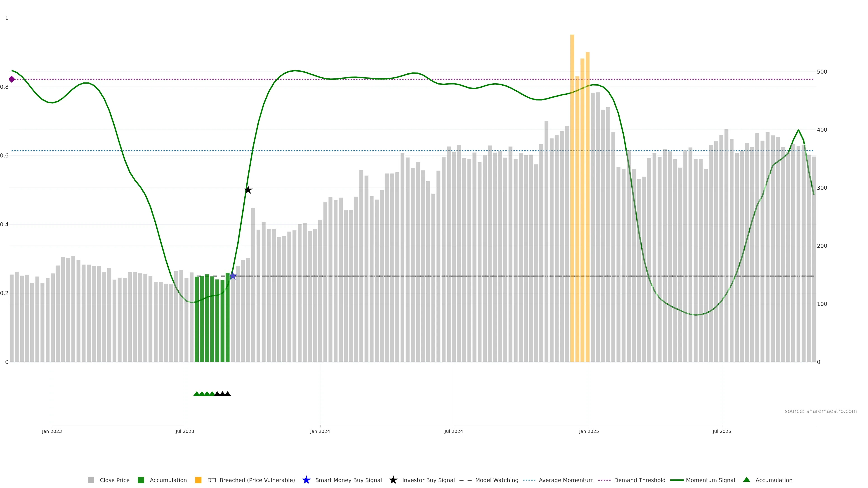Click the black star icon in legend
Viewport: 868px width, 488px height.
click(393, 480)
